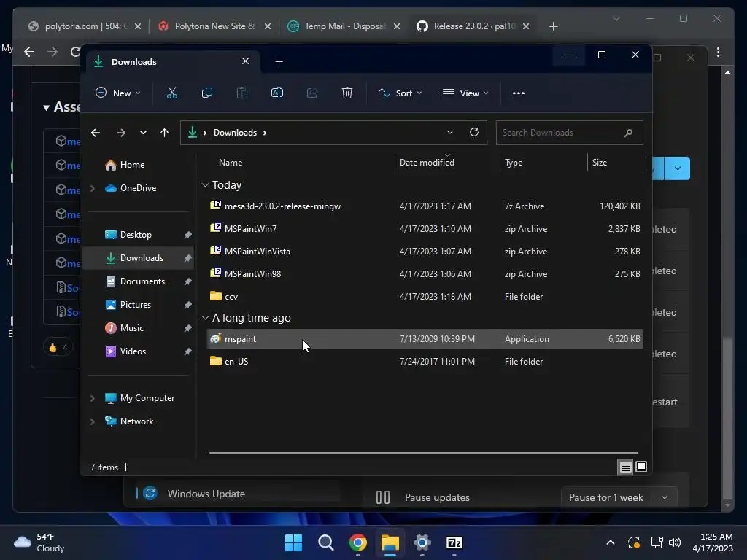Show hidden tray icons chevron
The height and width of the screenshot is (560, 747).
(x=611, y=542)
